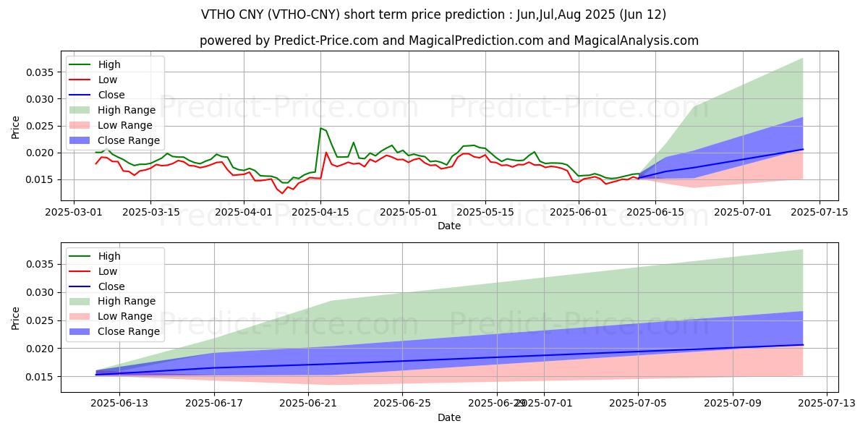Click the High Range label in bottom legend
Image resolution: width=868 pixels, height=434 pixels.
(x=129, y=302)
